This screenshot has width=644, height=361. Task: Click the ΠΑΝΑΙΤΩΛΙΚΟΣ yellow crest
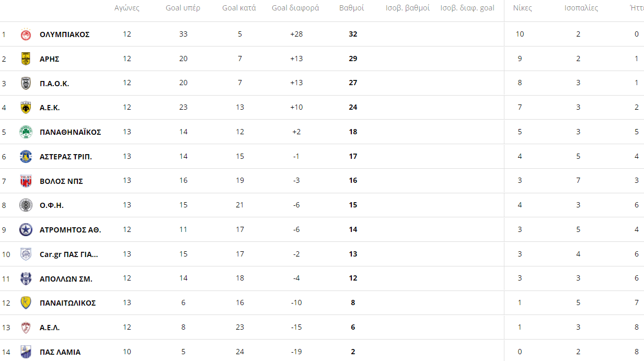(x=26, y=302)
